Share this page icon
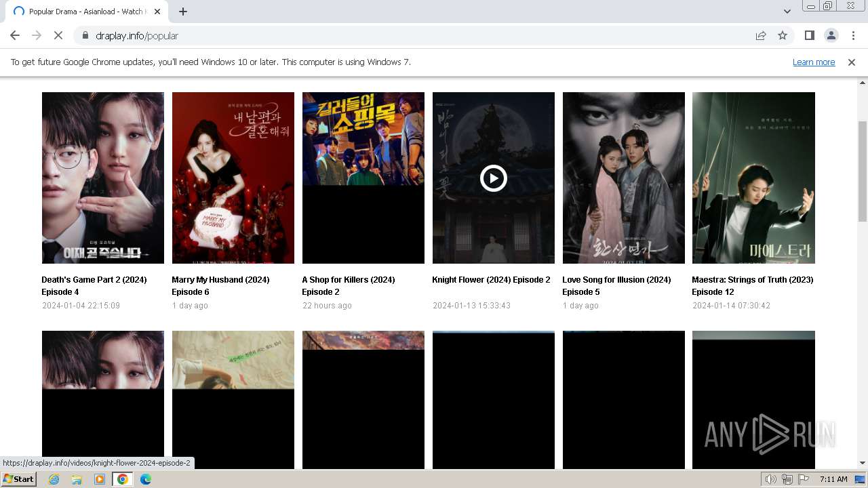This screenshot has width=868, height=488. (x=761, y=35)
